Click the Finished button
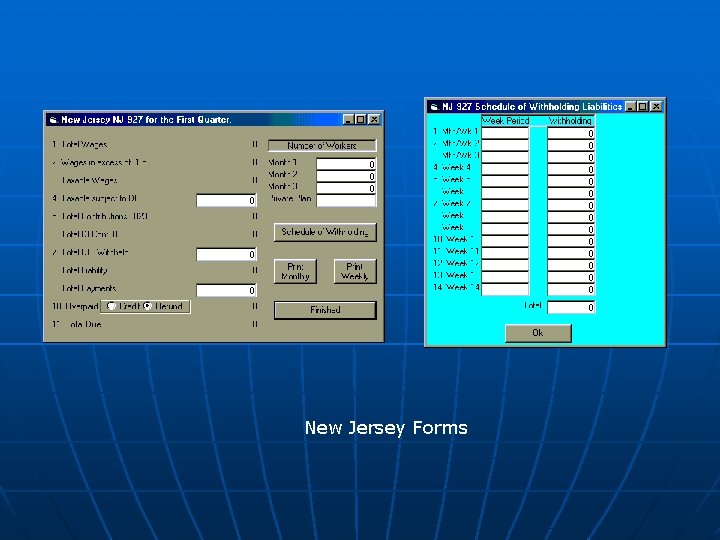The image size is (720, 540). pos(325,310)
